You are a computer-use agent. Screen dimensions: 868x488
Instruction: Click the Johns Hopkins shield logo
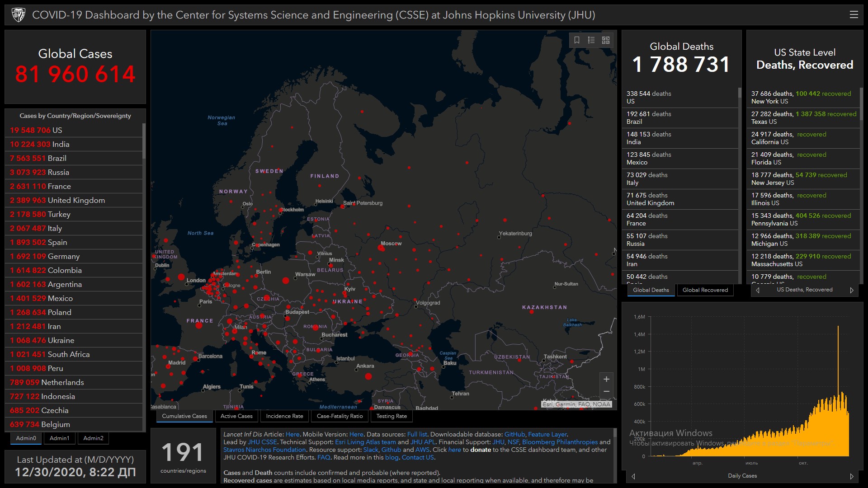(19, 15)
